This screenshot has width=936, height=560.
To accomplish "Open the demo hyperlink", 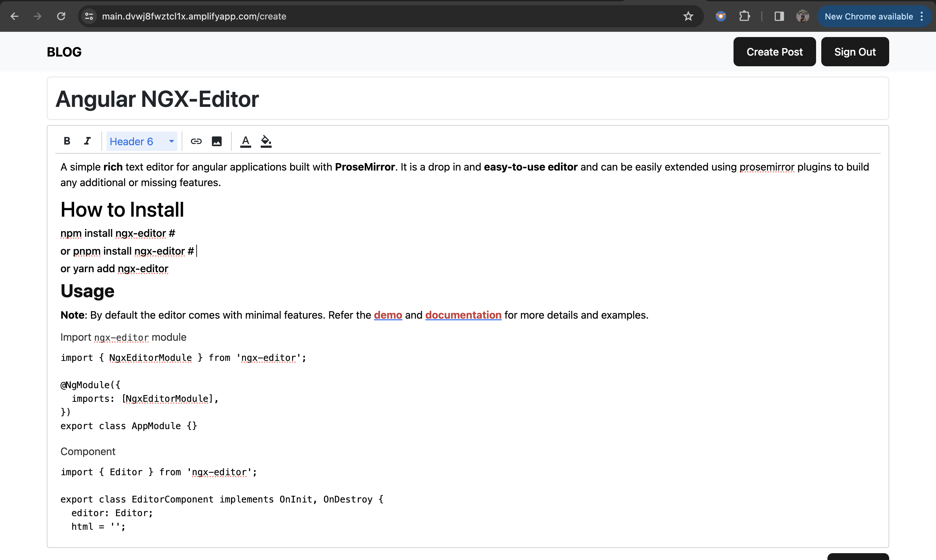I will (x=388, y=315).
